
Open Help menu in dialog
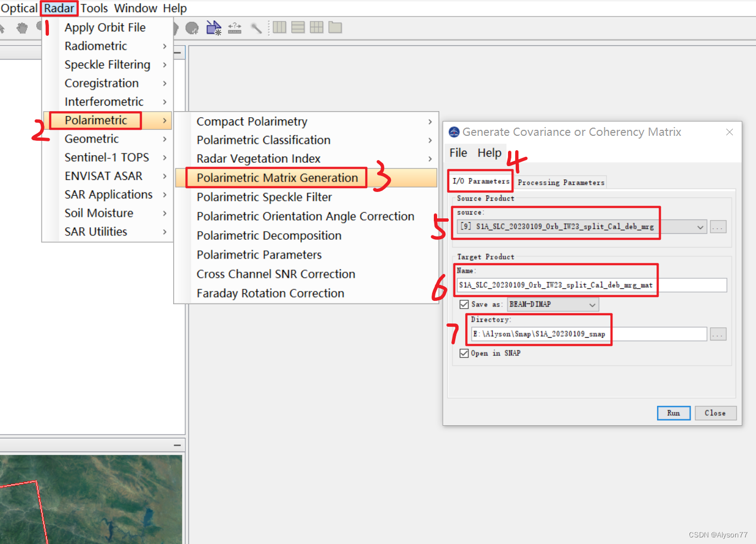tap(489, 153)
